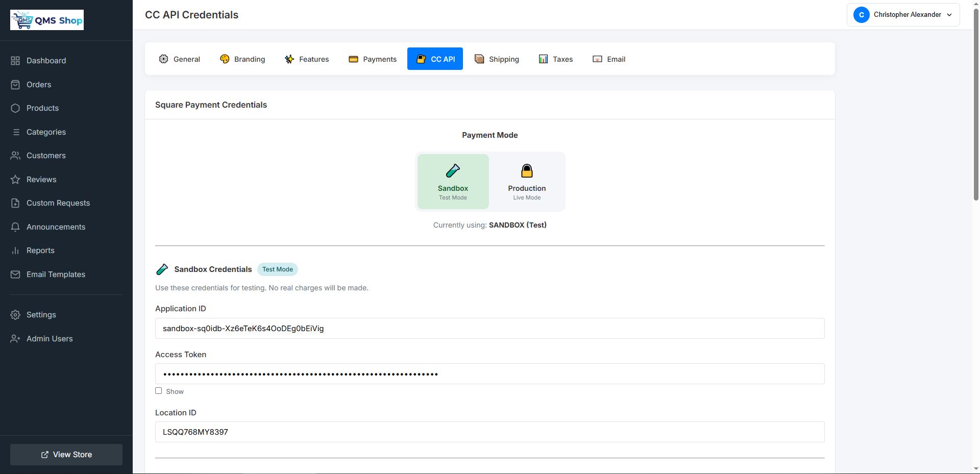Image resolution: width=980 pixels, height=474 pixels.
Task: Open the Payments tab
Action: pos(373,59)
